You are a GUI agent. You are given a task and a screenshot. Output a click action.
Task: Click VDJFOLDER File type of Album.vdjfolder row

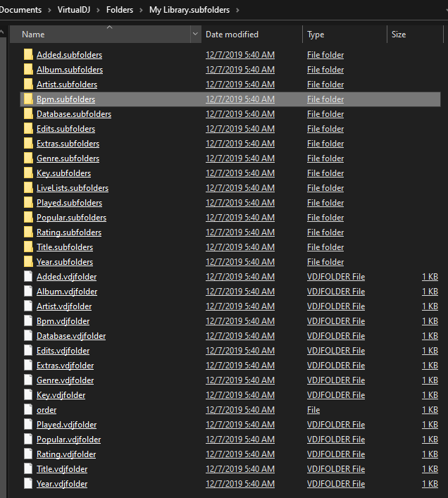click(336, 291)
